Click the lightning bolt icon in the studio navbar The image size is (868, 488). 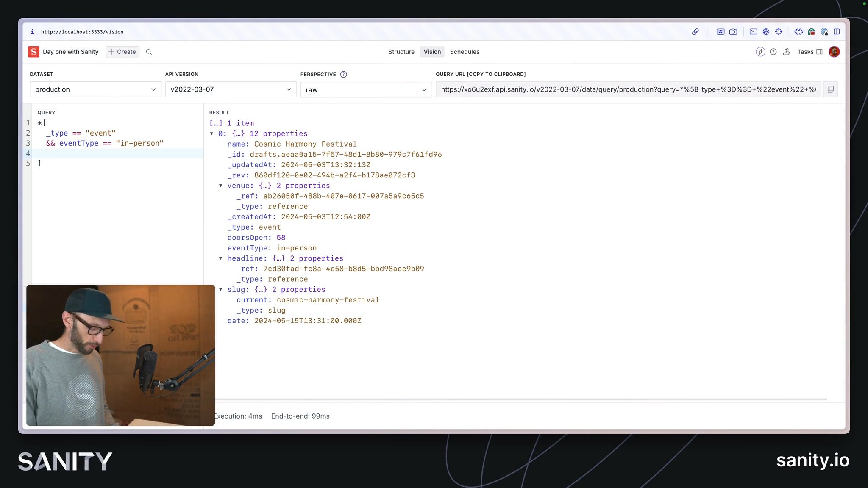[760, 52]
